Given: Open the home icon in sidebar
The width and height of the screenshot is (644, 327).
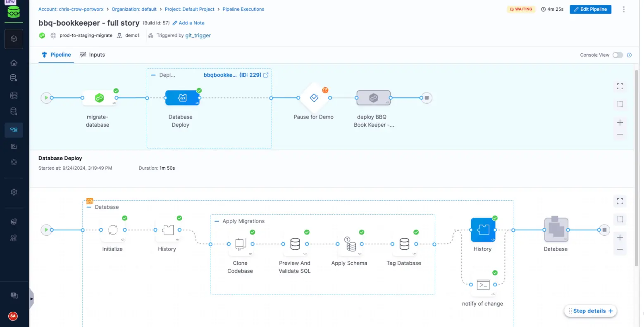Looking at the screenshot, I should pos(14,63).
